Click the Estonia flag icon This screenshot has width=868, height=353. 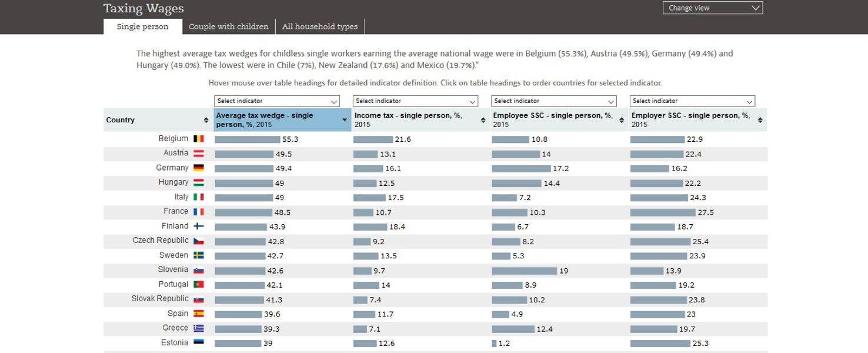[x=199, y=342]
